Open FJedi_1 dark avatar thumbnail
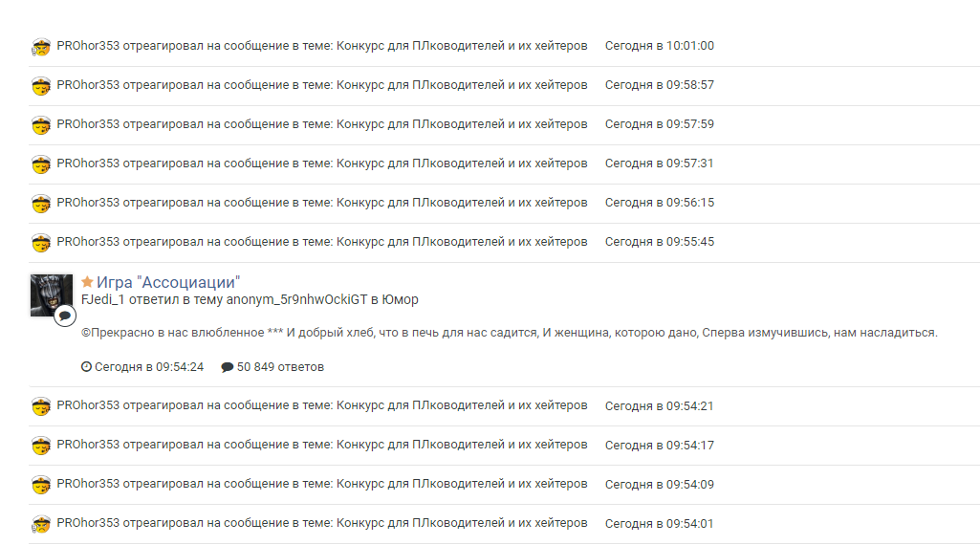The height and width of the screenshot is (545, 980). click(52, 295)
